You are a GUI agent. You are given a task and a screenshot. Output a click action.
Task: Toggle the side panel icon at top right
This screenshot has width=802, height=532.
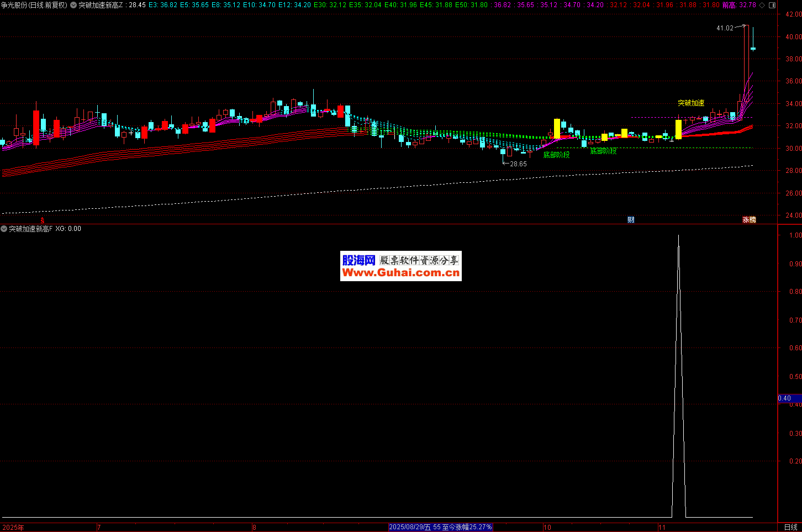[x=772, y=5]
